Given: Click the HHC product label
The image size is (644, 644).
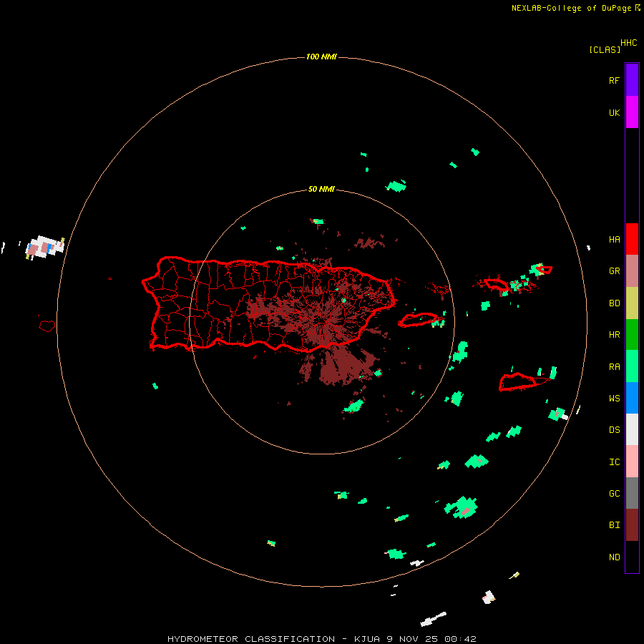Looking at the screenshot, I should [629, 43].
